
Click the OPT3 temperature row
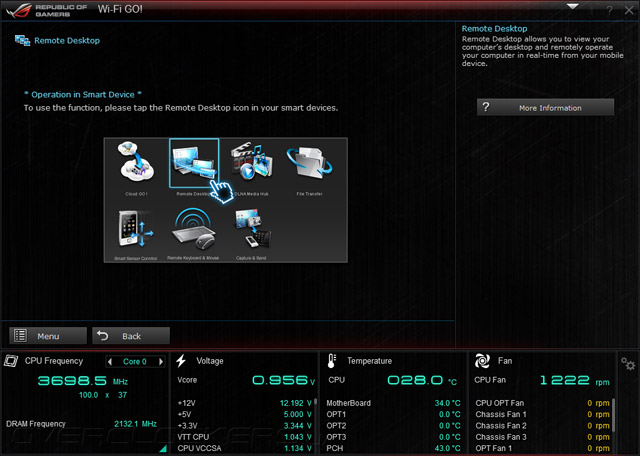coord(393,437)
